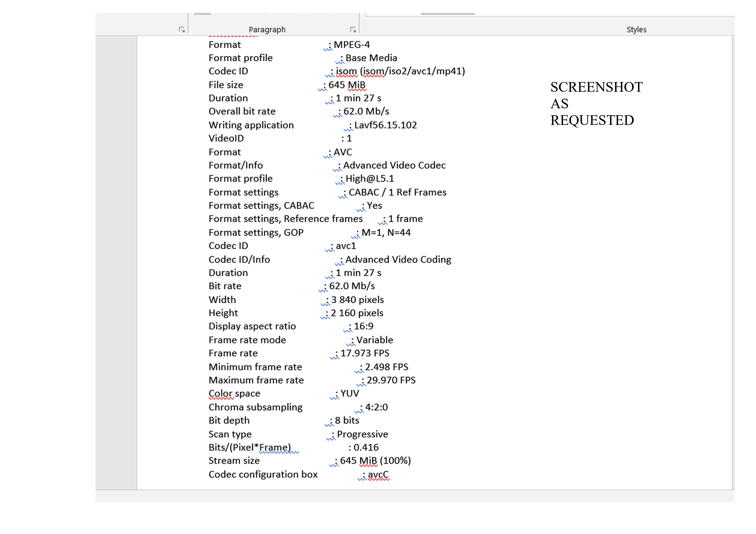Open Paragraph settings dialog launcher
The height and width of the screenshot is (534, 756).
click(x=353, y=30)
